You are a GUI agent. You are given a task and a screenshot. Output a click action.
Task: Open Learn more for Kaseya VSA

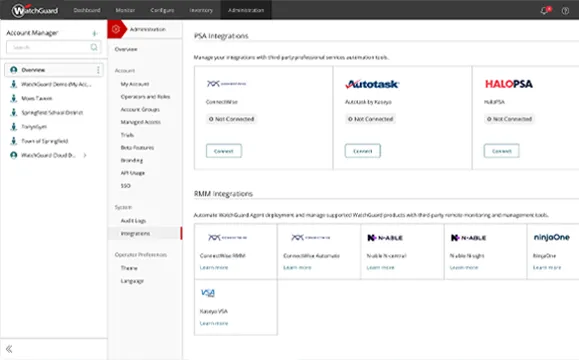(x=214, y=323)
